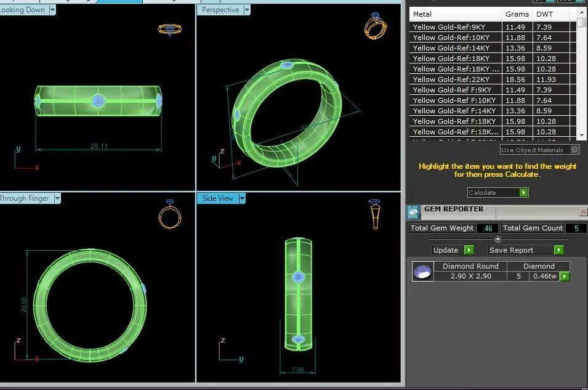Screen dimensions: 588x390
Task: Select the upper gem in Side View
Action: click(x=298, y=277)
